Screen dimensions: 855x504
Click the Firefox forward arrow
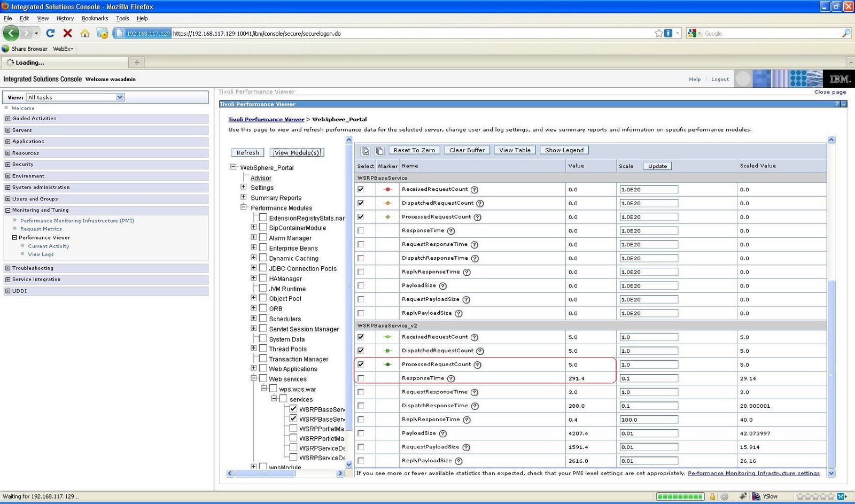pyautogui.click(x=26, y=33)
